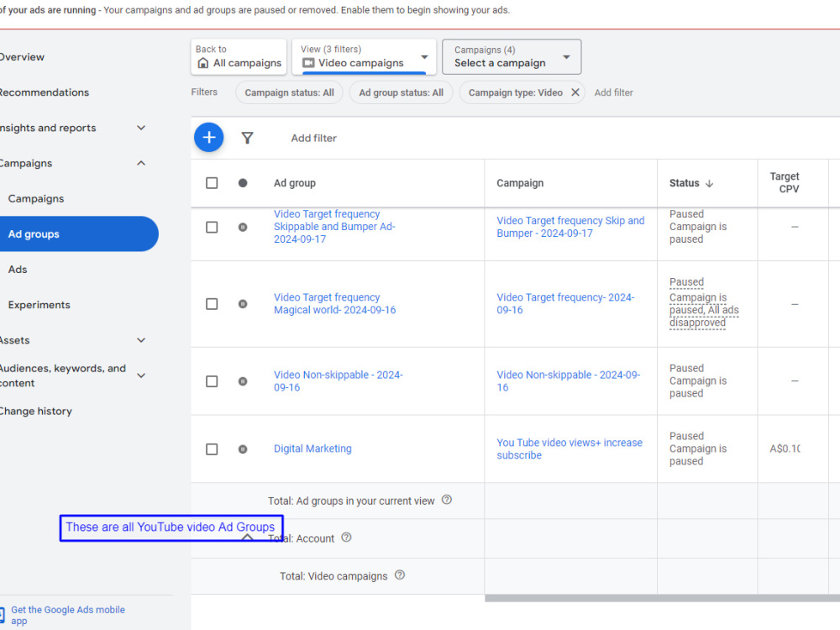This screenshot has width=840, height=630.
Task: Click the Campaign column header
Action: [x=520, y=182]
